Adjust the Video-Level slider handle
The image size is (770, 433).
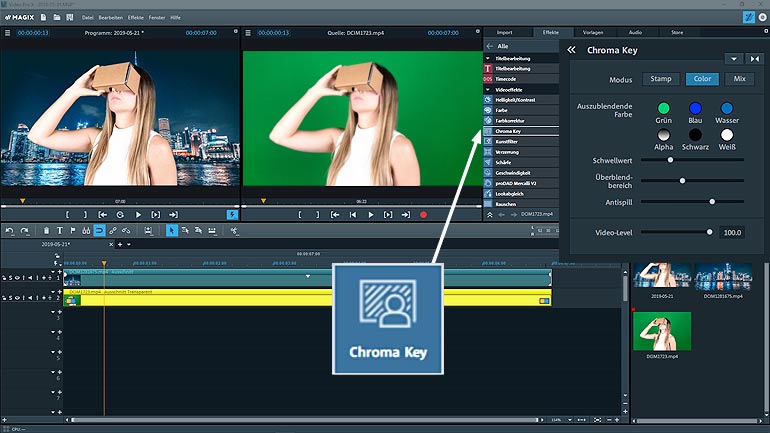point(709,232)
